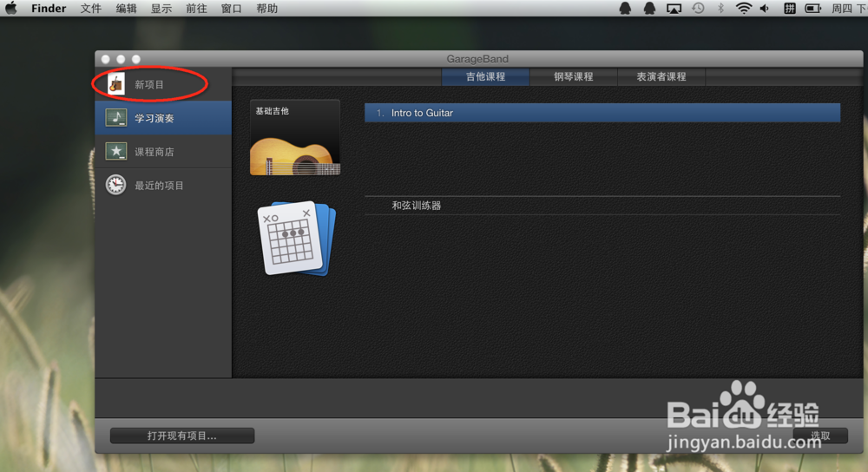Open the Apple menu
Viewport: 868px width, 472px height.
coord(11,9)
